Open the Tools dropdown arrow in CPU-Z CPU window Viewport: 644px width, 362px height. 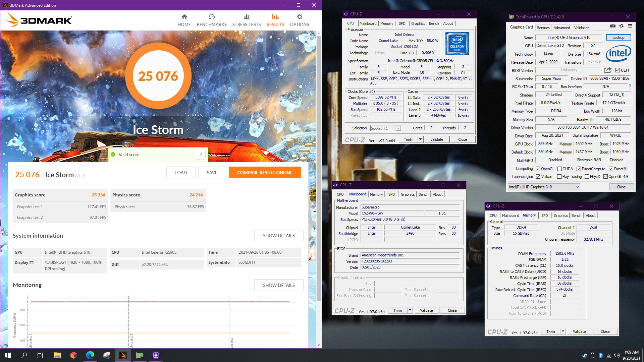click(420, 139)
